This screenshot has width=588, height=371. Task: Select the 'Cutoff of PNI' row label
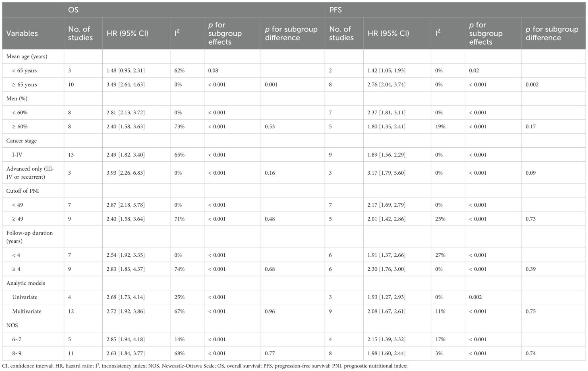[23, 191]
